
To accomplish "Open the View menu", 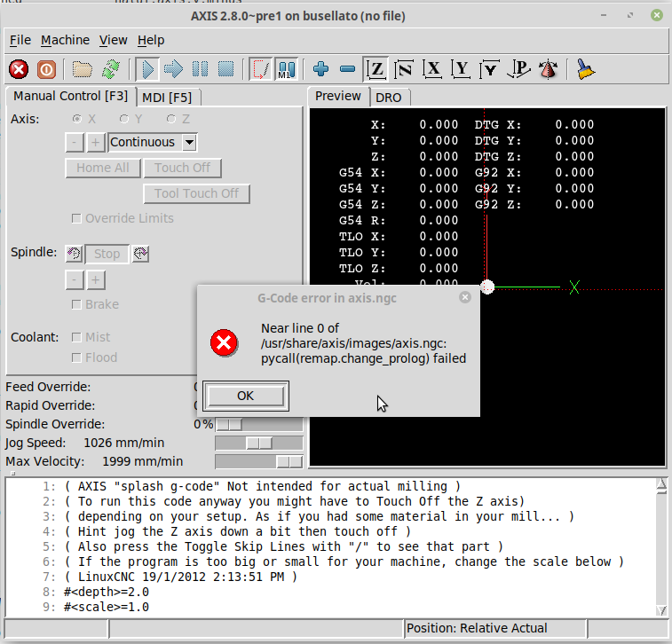I will [x=113, y=40].
